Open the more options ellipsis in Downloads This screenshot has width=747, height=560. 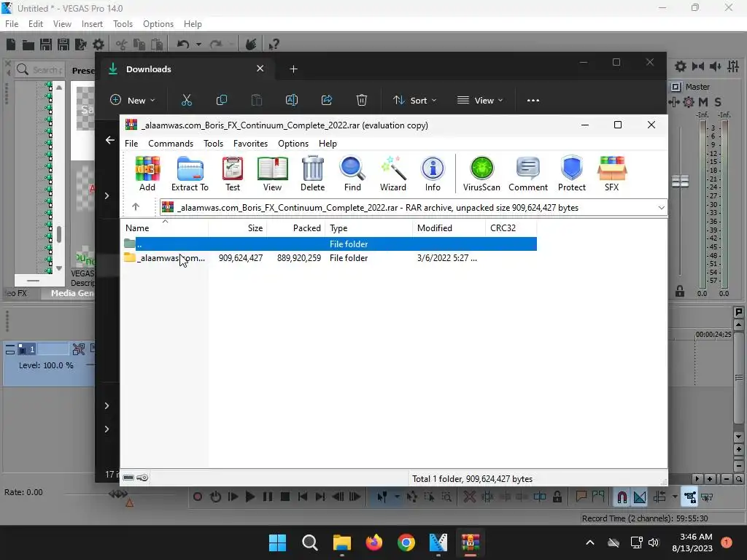click(x=533, y=101)
